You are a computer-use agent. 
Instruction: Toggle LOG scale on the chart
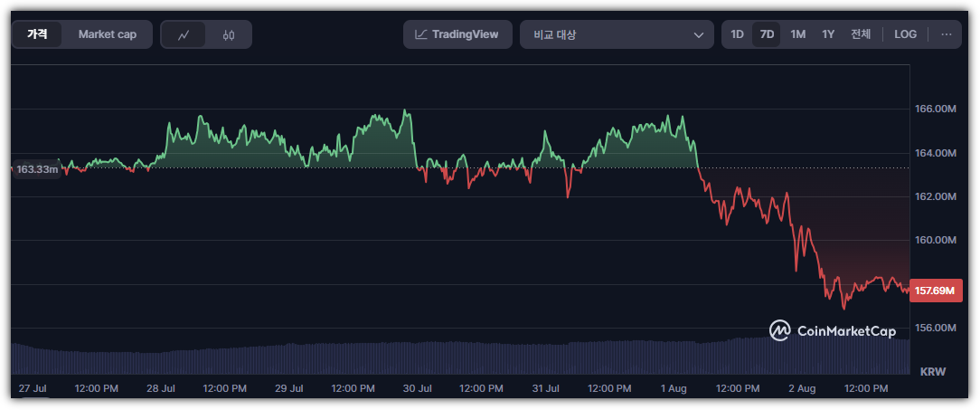click(x=905, y=34)
